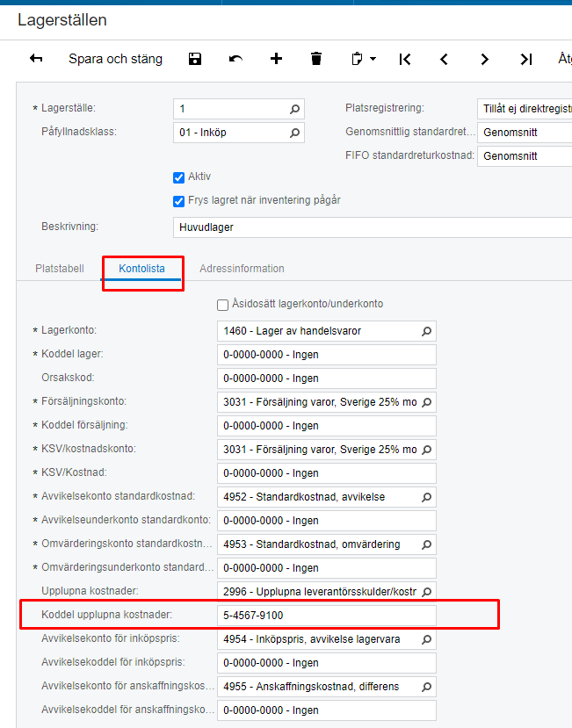Disable the Aktiv checkbox
The width and height of the screenshot is (572, 728).
click(178, 176)
